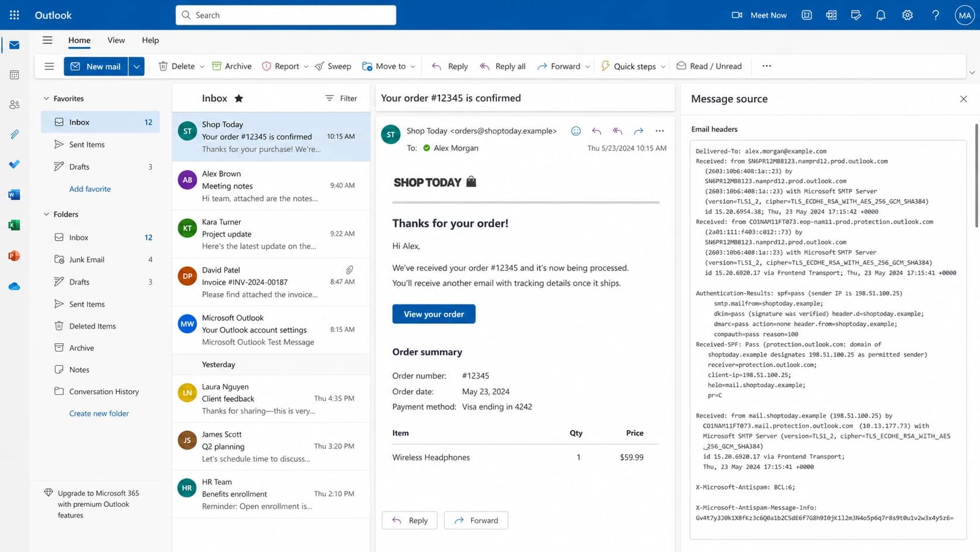Image resolution: width=980 pixels, height=552 pixels.
Task: Expand the Report options dropdown
Action: 305,67
